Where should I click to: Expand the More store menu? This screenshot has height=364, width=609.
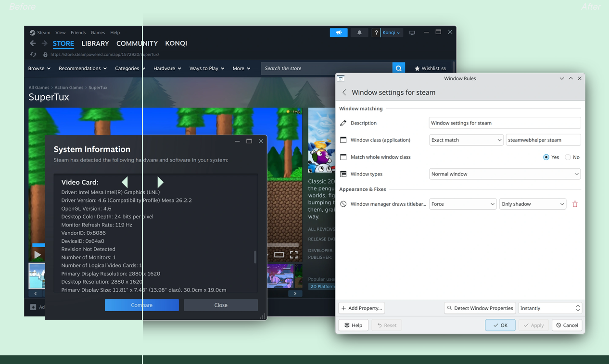click(x=241, y=68)
